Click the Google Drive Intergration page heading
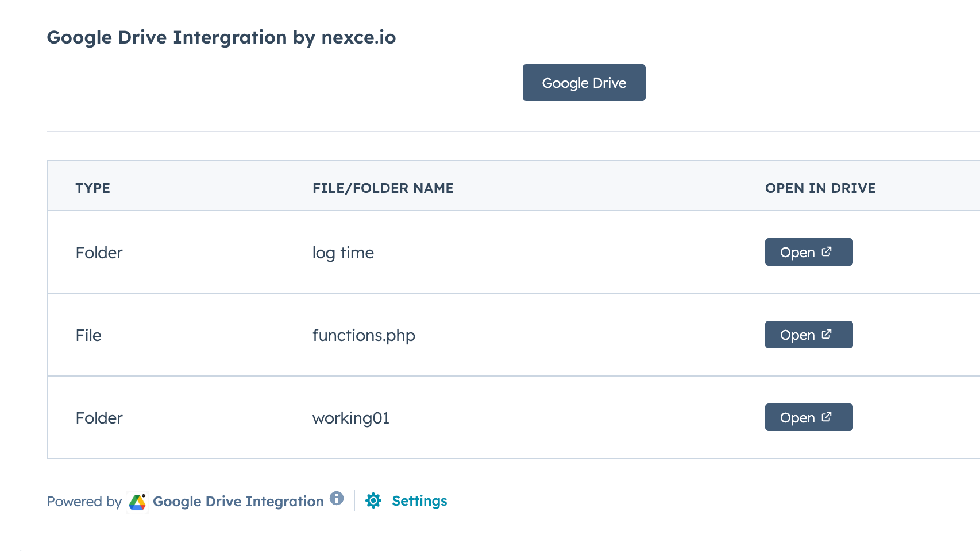980x551 pixels. [221, 37]
